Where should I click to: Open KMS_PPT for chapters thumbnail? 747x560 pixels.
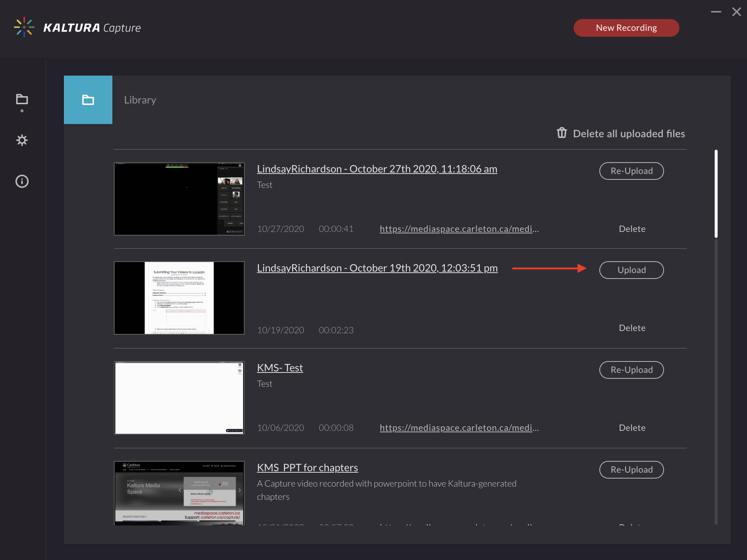tap(179, 493)
